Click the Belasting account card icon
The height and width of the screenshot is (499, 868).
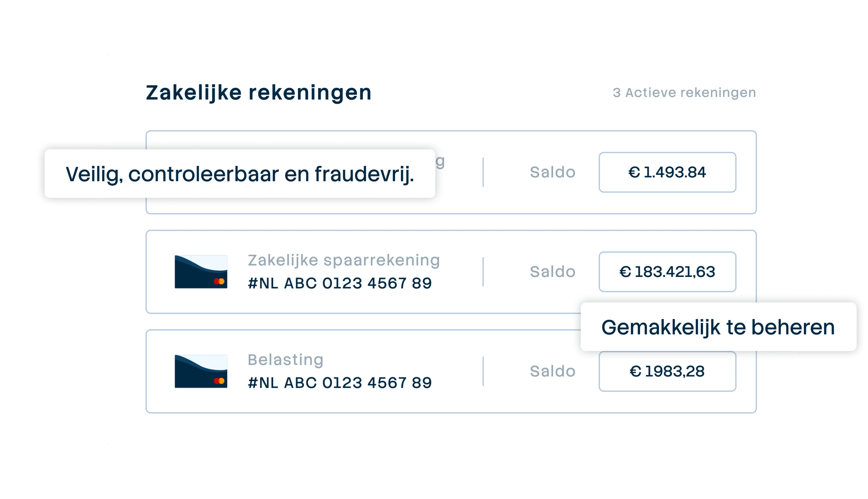(x=201, y=371)
